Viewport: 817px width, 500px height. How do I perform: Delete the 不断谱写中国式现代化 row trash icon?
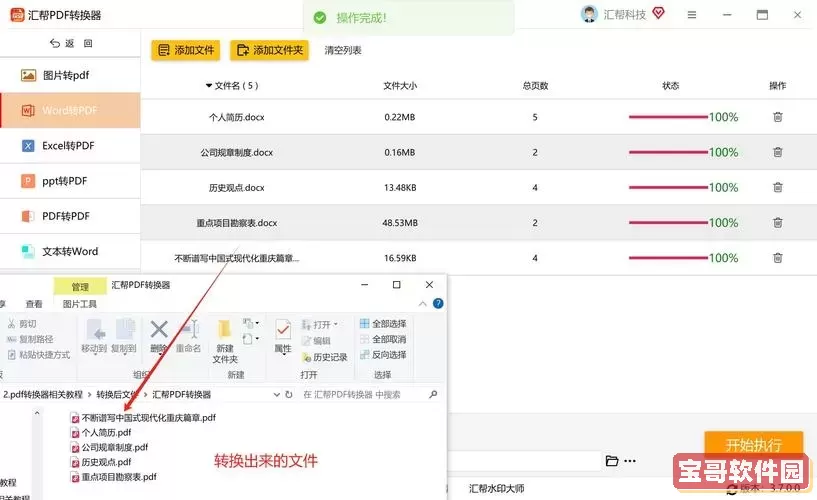tap(777, 258)
